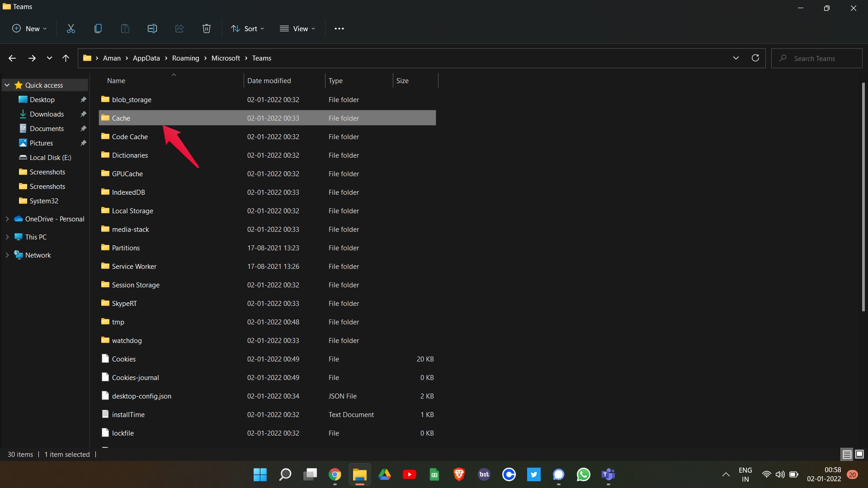This screenshot has height=488, width=868.
Task: Select the Cache folder
Action: click(121, 118)
